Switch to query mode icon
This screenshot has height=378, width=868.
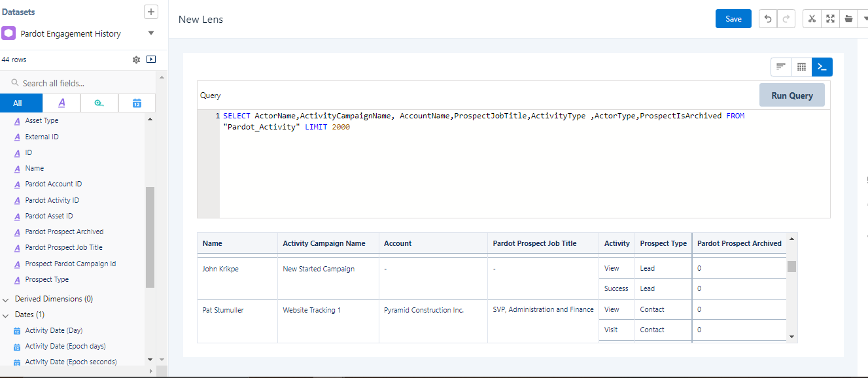pos(822,67)
